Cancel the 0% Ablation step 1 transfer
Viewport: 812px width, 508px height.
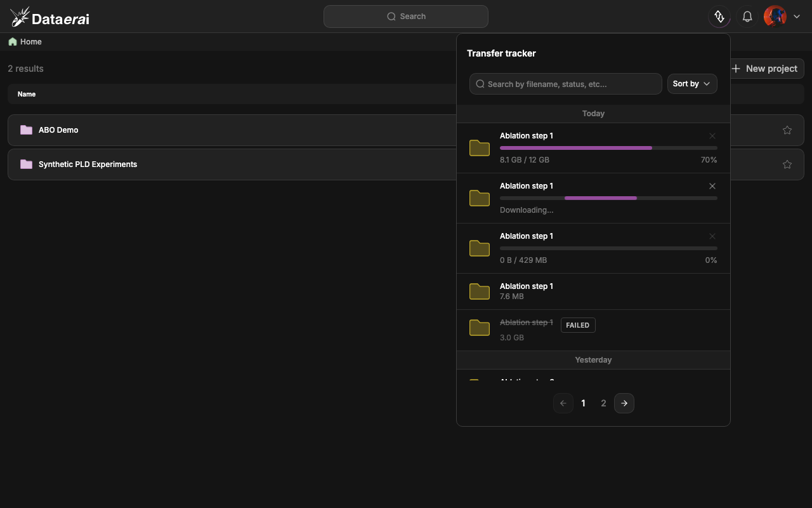pyautogui.click(x=712, y=236)
